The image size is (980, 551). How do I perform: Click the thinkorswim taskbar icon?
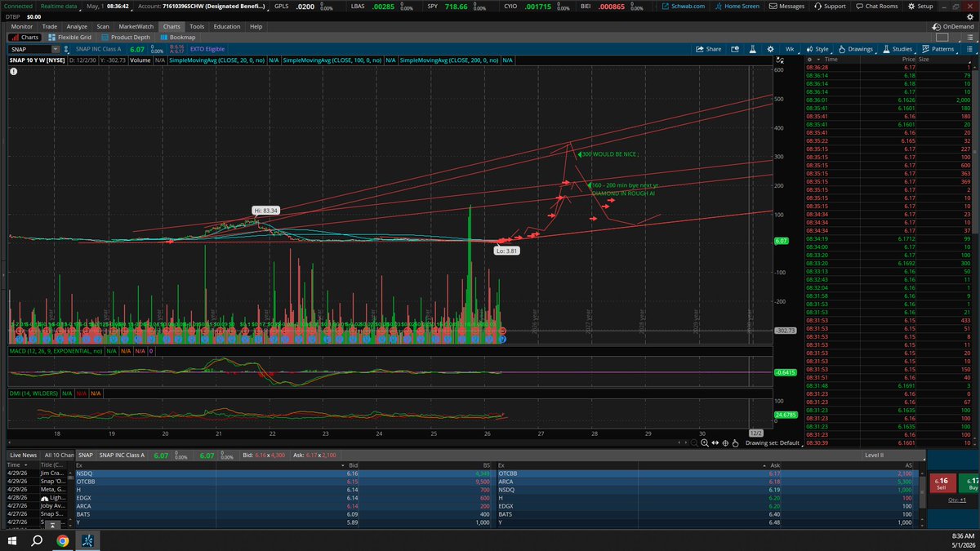click(x=88, y=540)
